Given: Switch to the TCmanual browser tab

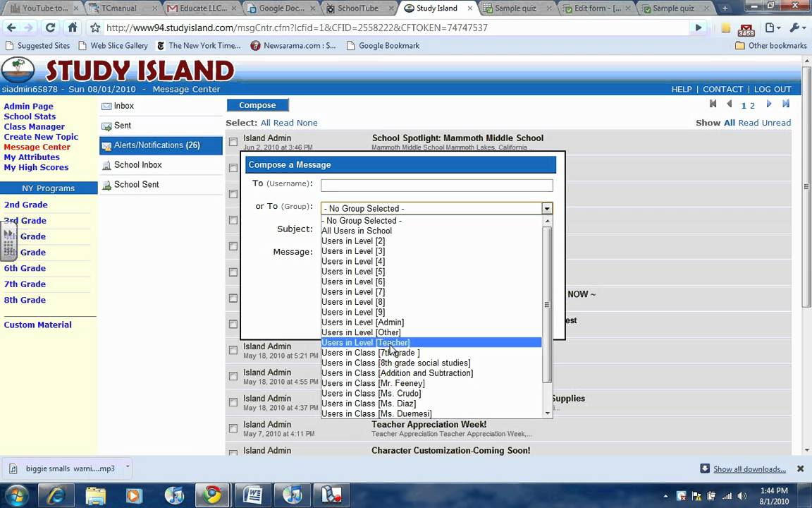Looking at the screenshot, I should click(122, 8).
